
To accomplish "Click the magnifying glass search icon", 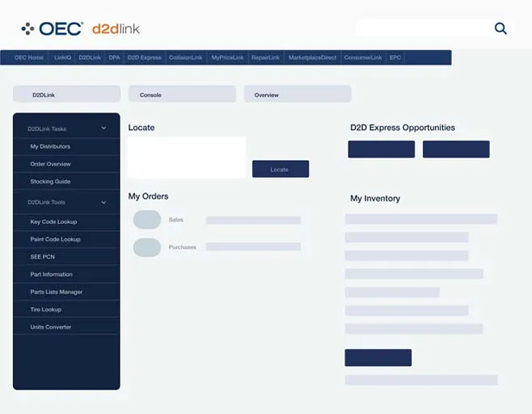I will click(500, 28).
